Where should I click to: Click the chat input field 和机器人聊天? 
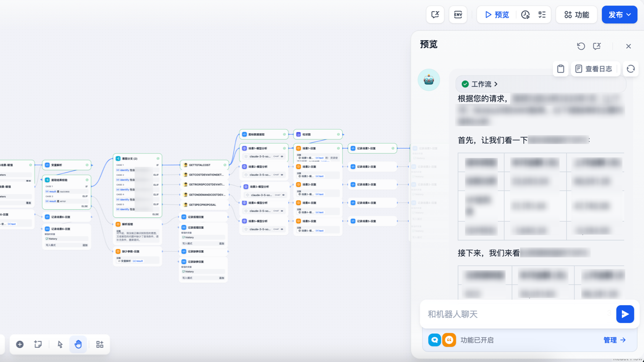(513, 314)
